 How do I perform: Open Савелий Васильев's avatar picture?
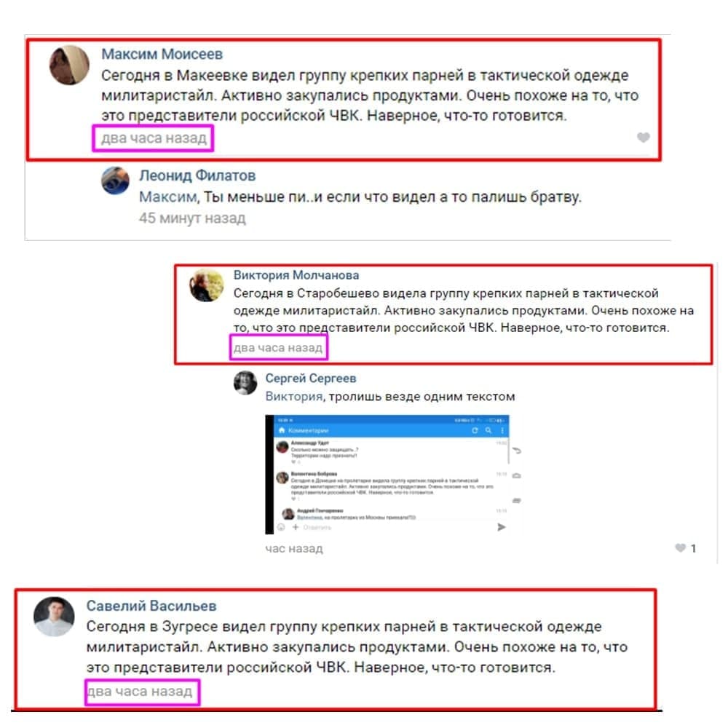pos(54,616)
